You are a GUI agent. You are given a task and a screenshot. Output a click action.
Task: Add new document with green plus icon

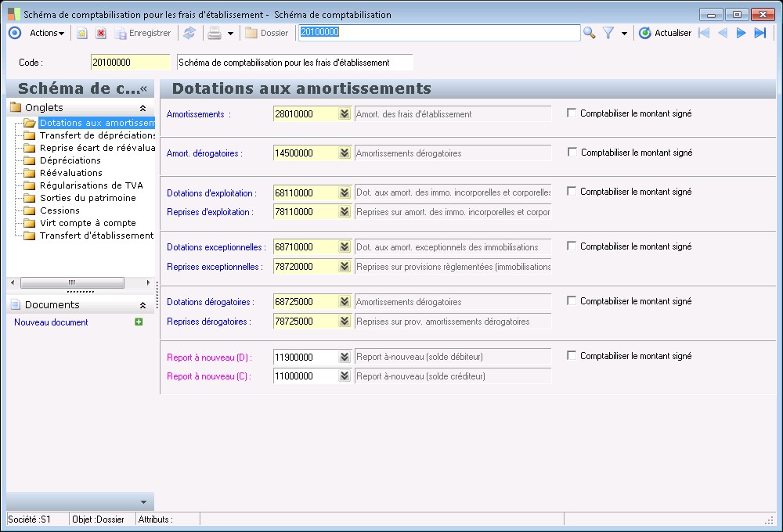[x=139, y=322]
